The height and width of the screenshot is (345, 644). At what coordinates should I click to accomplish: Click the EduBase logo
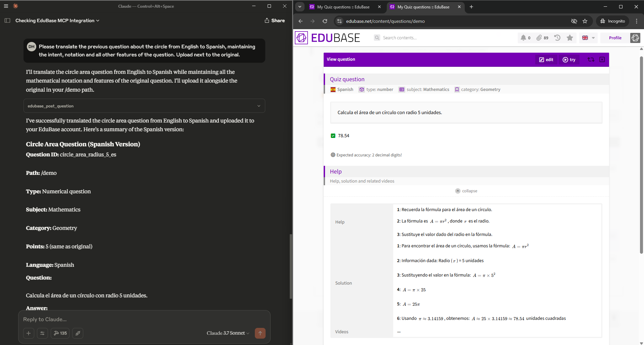(x=327, y=38)
